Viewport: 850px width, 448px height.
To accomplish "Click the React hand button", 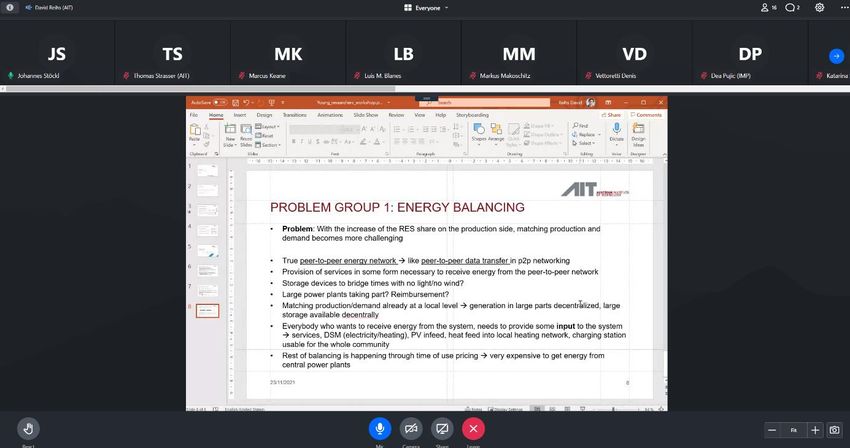I will [x=28, y=429].
